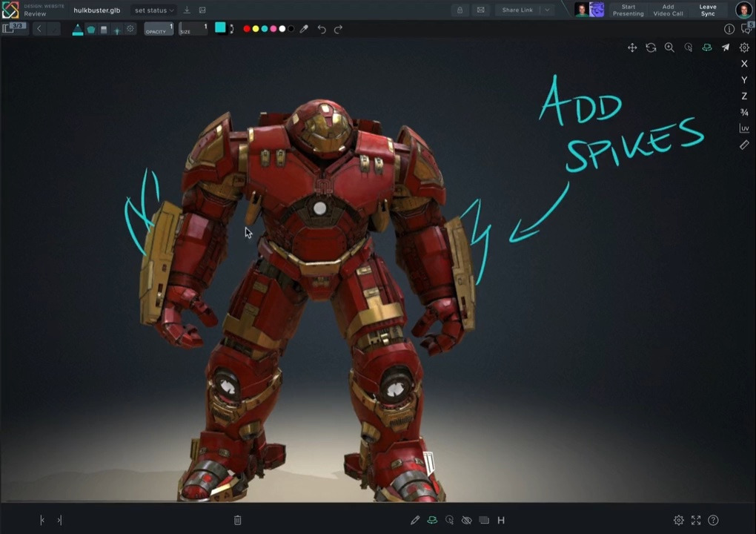Choose the pink color swatch

[274, 29]
